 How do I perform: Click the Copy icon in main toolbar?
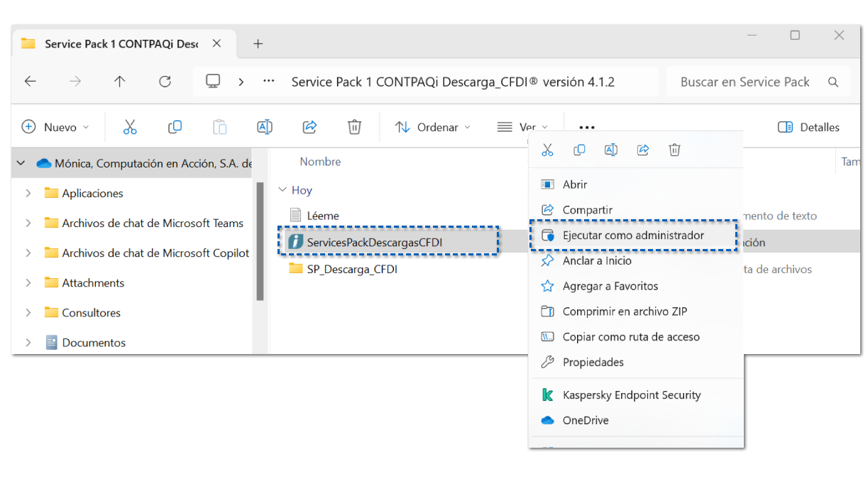click(175, 127)
